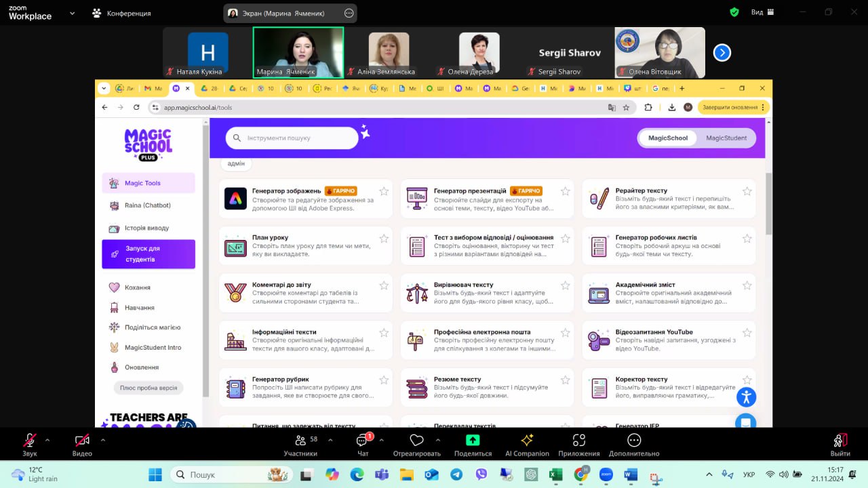Open Zoom Участники list
Image resolution: width=868 pixels, height=488 pixels.
[x=300, y=445]
